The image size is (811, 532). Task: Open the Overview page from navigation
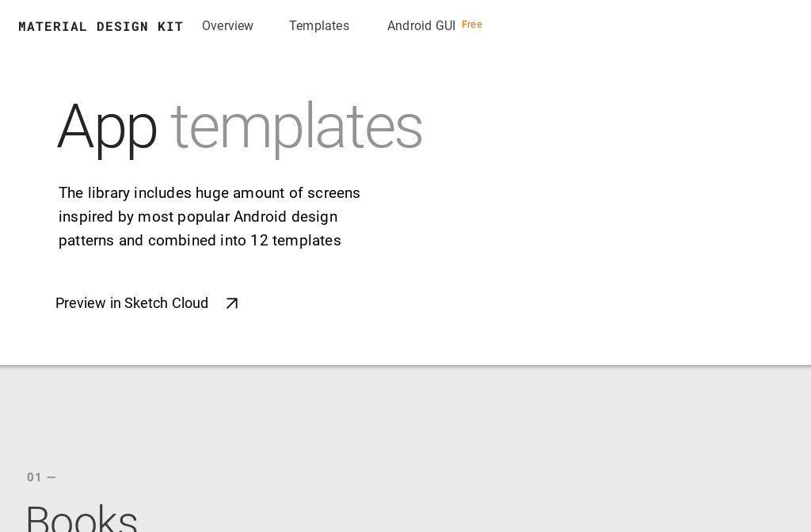tap(227, 26)
